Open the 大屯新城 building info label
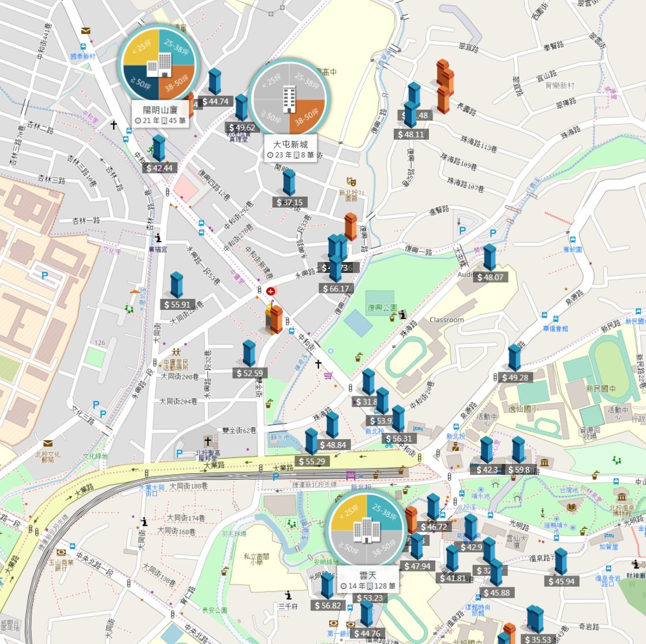 click(x=291, y=149)
